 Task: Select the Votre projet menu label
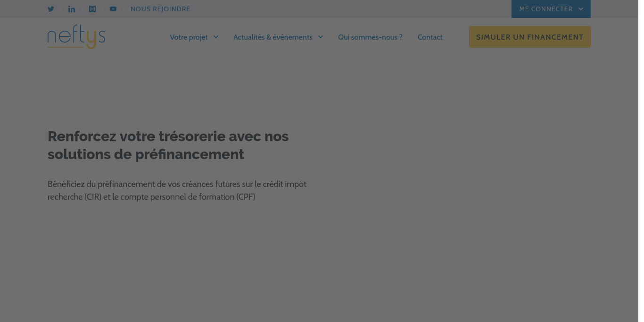[189, 37]
